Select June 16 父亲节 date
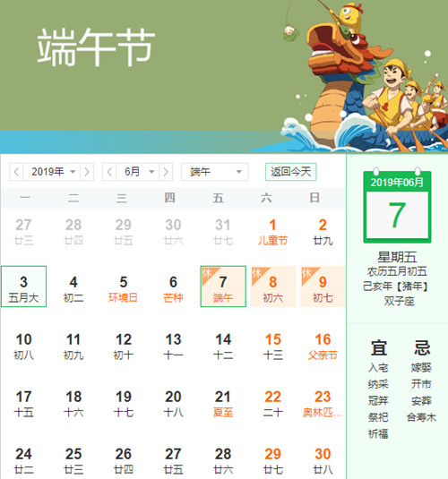 click(x=323, y=347)
